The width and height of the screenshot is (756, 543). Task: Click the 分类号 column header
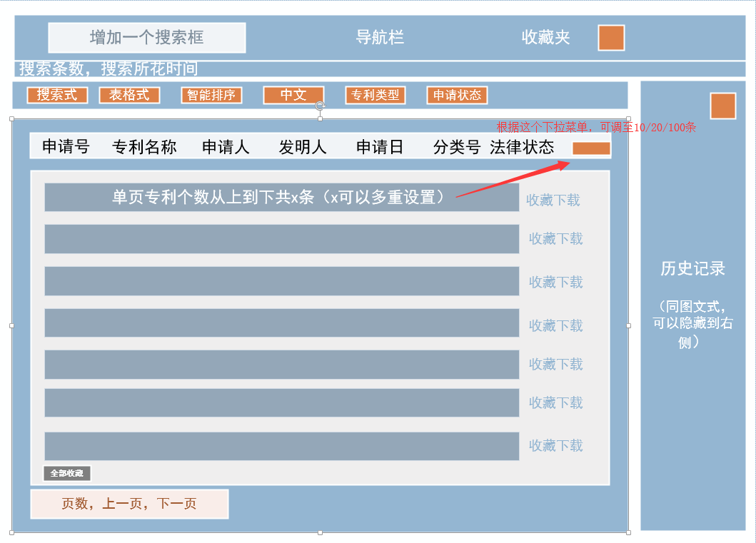[x=457, y=146]
